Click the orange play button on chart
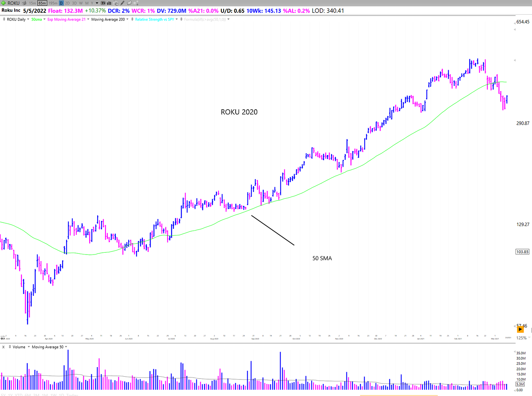The width and height of the screenshot is (532, 396). 520,329
